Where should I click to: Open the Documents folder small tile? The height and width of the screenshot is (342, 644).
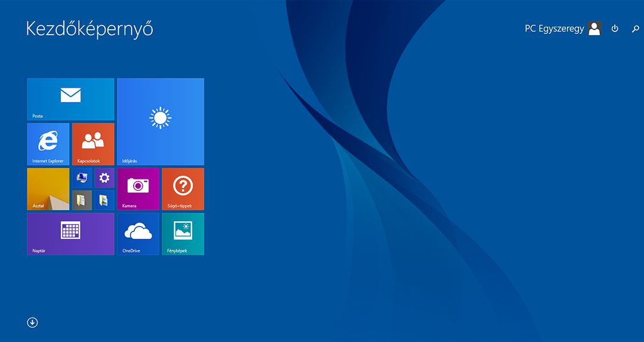tap(82, 200)
